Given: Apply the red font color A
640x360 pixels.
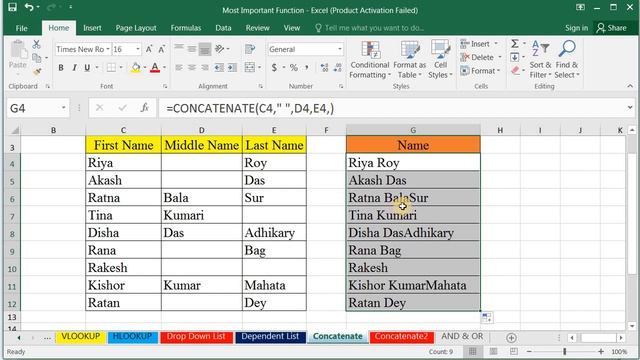Looking at the screenshot, I should coord(155,68).
